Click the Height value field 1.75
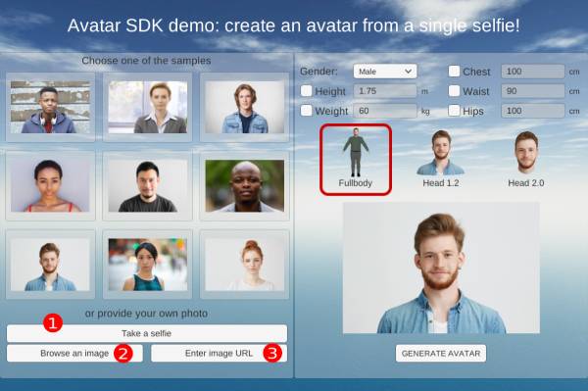 385,91
